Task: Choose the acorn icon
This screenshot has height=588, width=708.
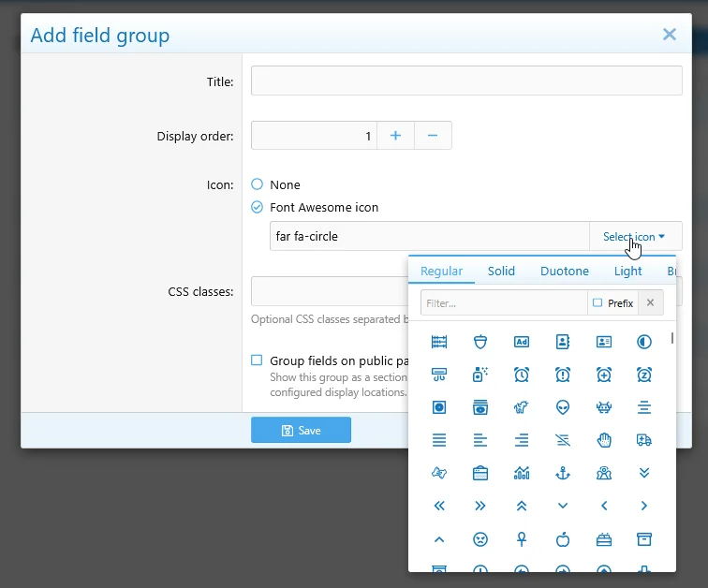Action: (480, 342)
